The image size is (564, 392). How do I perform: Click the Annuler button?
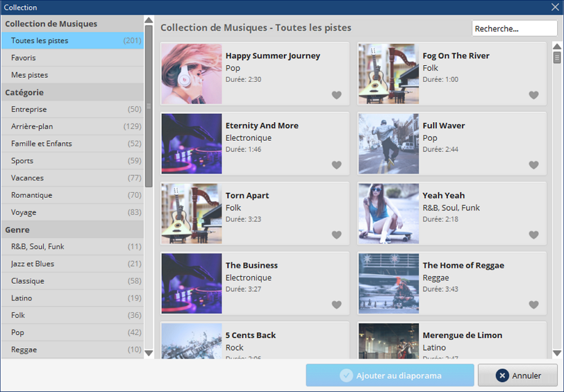[x=518, y=376]
